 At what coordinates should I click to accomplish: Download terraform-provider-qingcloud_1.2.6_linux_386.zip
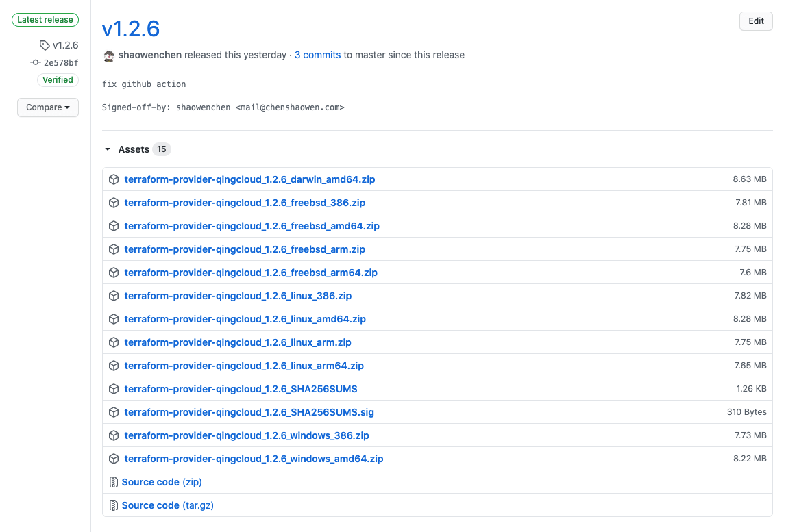238,296
